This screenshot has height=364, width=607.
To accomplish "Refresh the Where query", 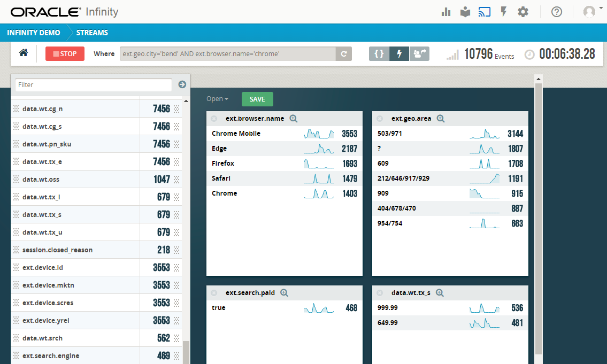I will 344,54.
